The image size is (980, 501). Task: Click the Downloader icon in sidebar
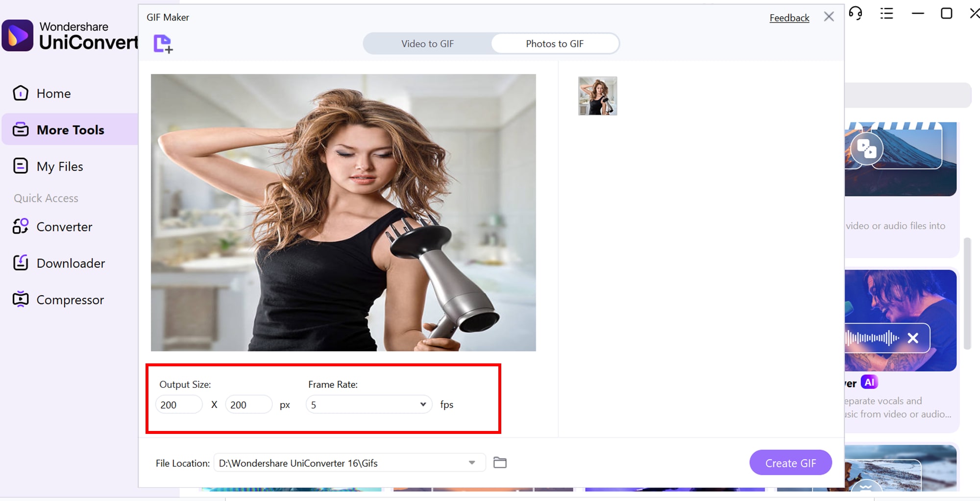coord(21,262)
